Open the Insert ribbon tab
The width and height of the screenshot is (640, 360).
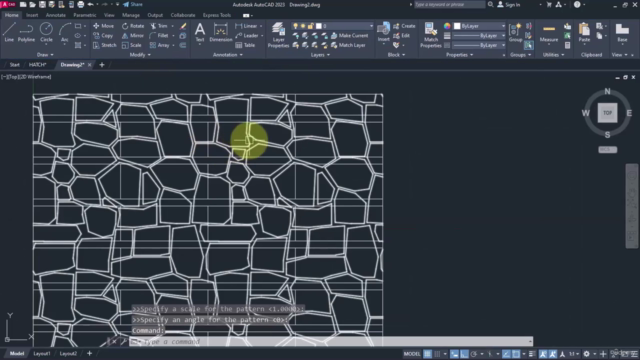coord(32,15)
